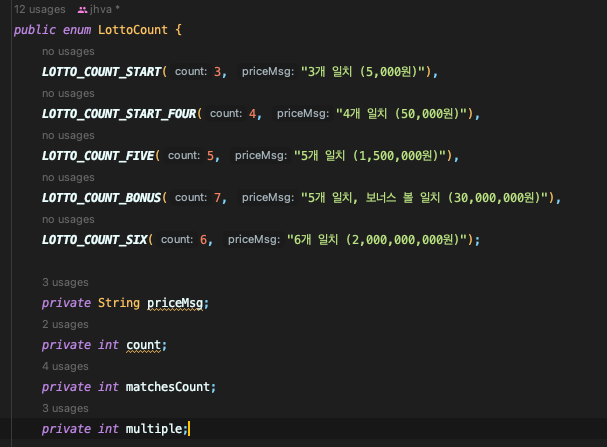The height and width of the screenshot is (447, 607).
Task: Click the underlined count field name
Action: pos(143,345)
